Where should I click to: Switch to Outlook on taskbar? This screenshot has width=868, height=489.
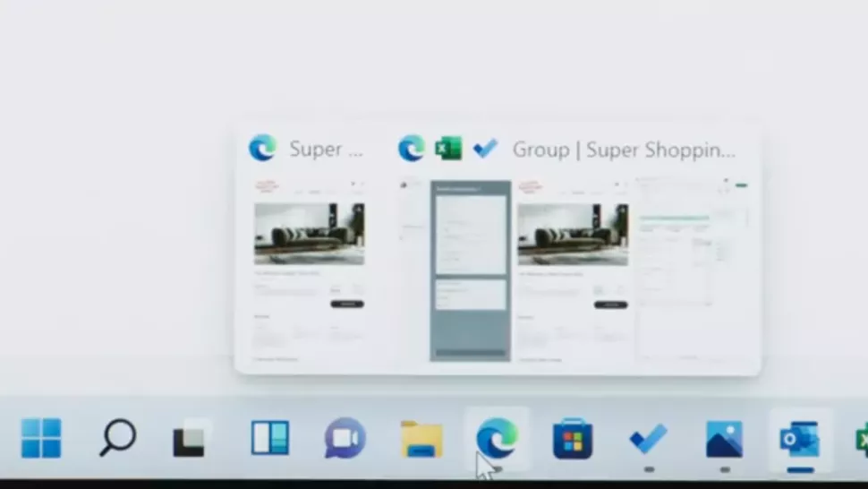click(x=800, y=439)
